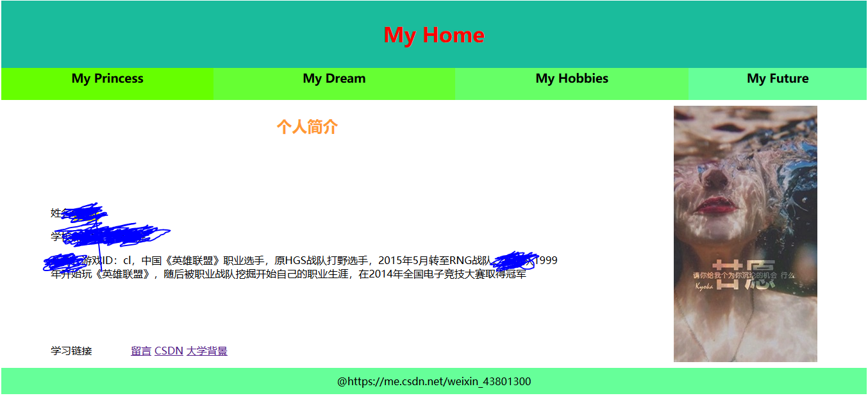Select the My Hobbies navigation tab
This screenshot has width=868, height=398.
pyautogui.click(x=571, y=78)
